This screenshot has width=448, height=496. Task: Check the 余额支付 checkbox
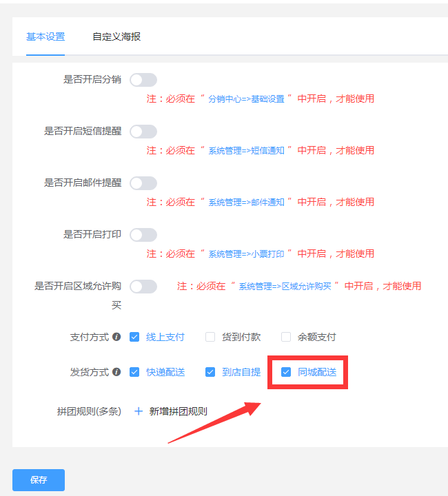pyautogui.click(x=286, y=337)
